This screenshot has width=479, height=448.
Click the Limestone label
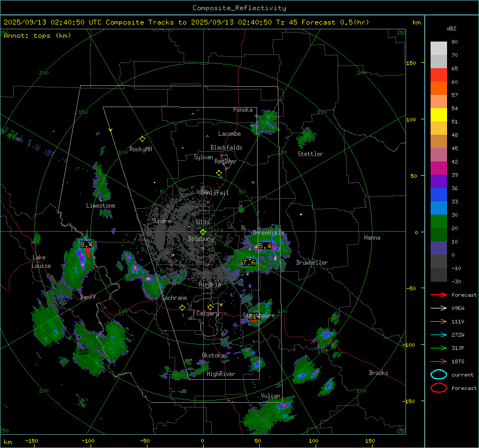point(101,206)
